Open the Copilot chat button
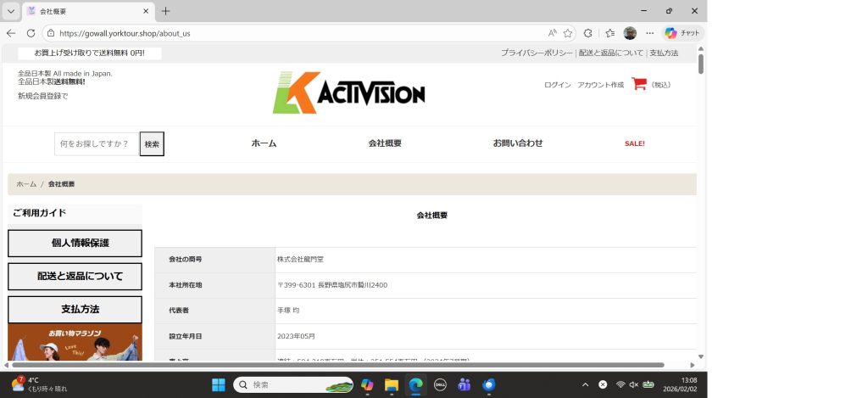 [x=682, y=33]
